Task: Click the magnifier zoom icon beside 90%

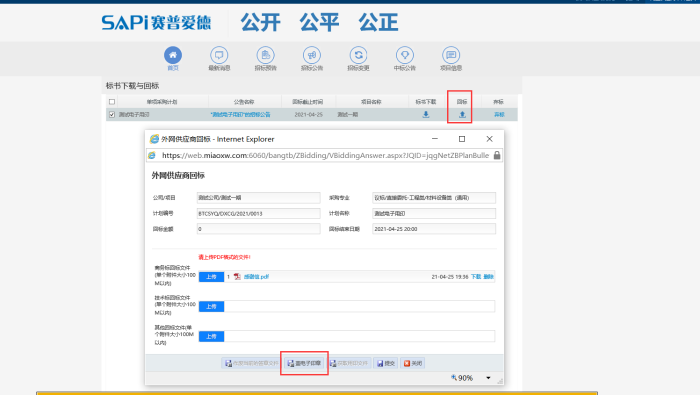Action: (454, 378)
